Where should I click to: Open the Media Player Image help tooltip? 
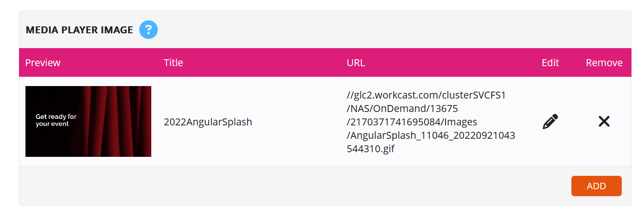[x=149, y=30]
